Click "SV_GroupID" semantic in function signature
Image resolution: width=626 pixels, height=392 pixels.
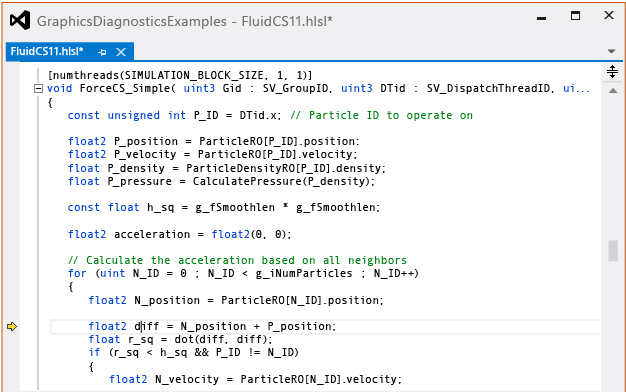point(296,88)
